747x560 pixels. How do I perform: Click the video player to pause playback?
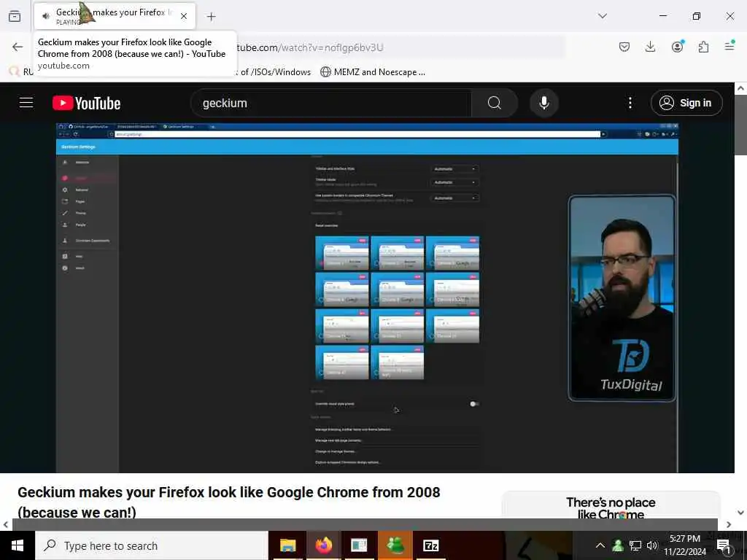point(367,298)
